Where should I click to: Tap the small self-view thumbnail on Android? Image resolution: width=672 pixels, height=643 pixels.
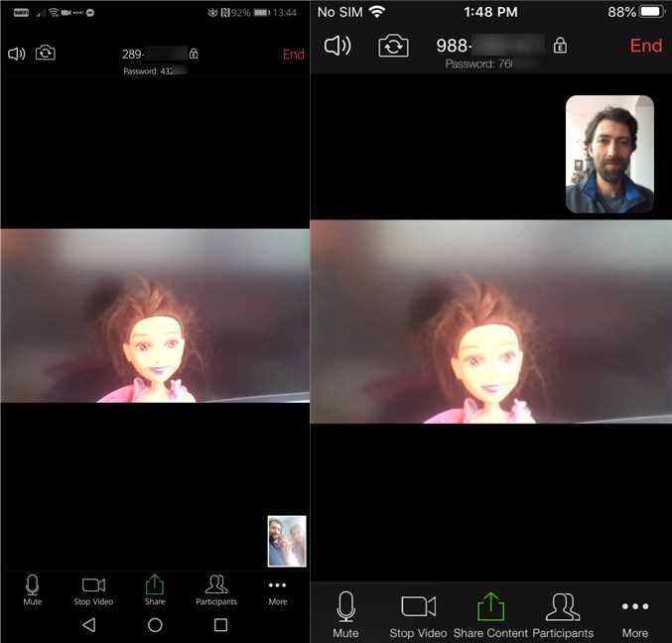click(287, 541)
